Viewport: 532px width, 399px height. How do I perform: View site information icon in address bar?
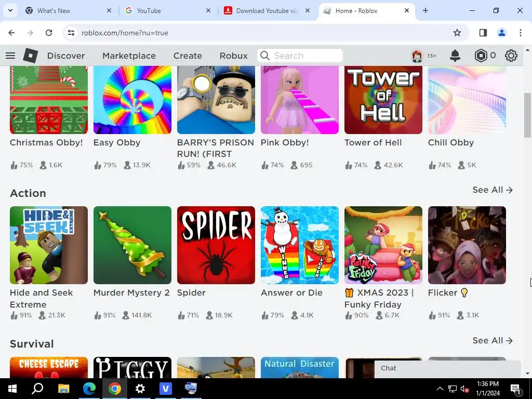click(x=71, y=33)
